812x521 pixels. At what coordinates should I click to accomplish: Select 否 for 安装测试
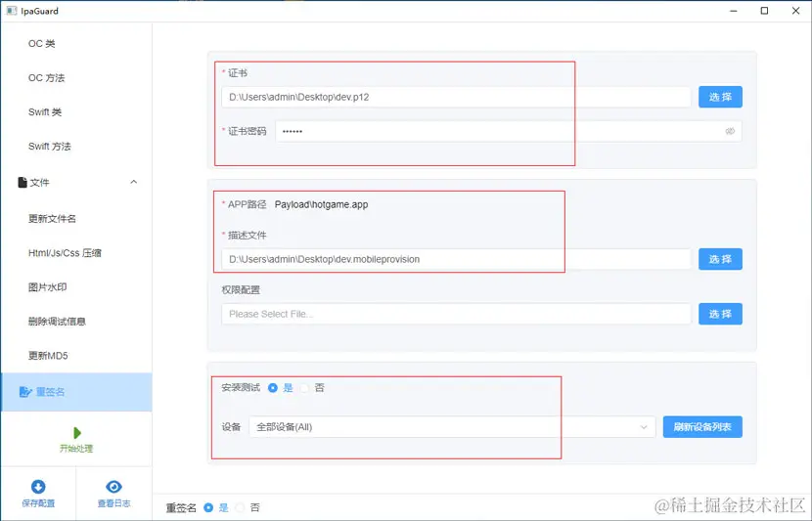tap(304, 387)
